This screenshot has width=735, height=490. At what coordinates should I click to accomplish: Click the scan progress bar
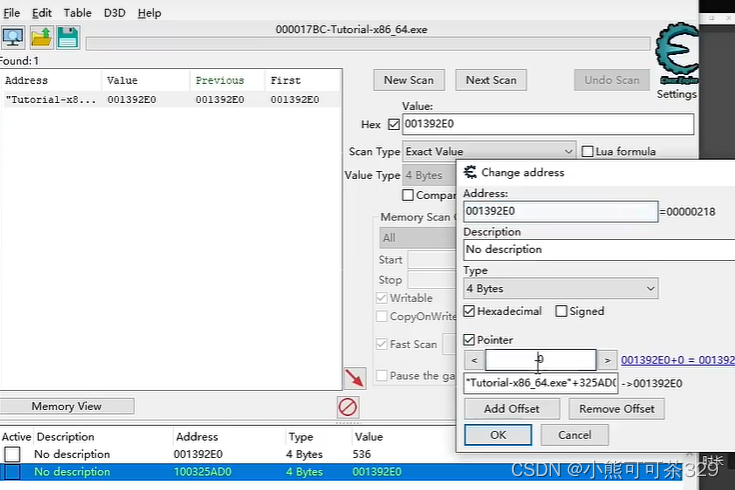pyautogui.click(x=368, y=44)
